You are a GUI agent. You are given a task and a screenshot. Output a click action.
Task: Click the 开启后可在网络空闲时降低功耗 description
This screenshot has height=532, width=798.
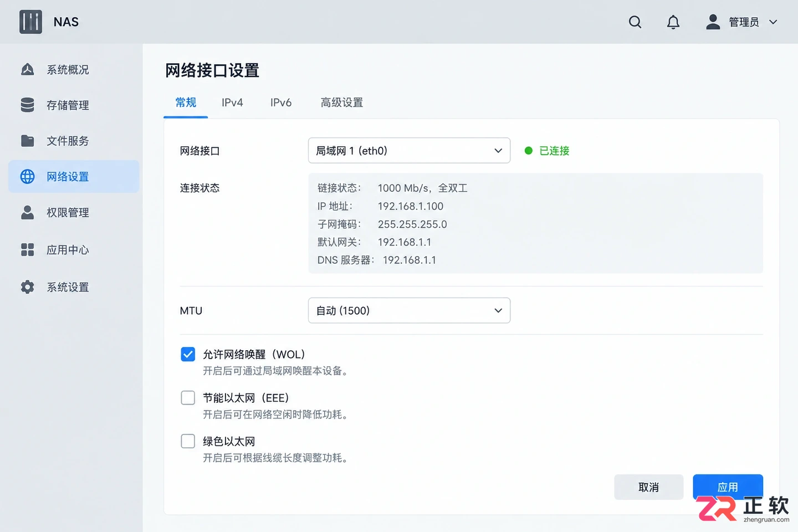[x=275, y=415]
